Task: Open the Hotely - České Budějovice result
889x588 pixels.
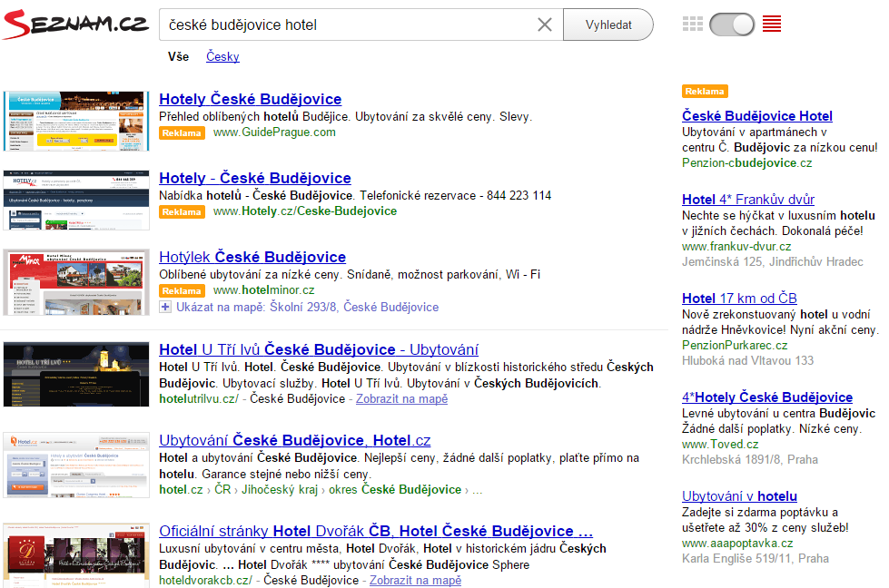Action: click(x=254, y=178)
